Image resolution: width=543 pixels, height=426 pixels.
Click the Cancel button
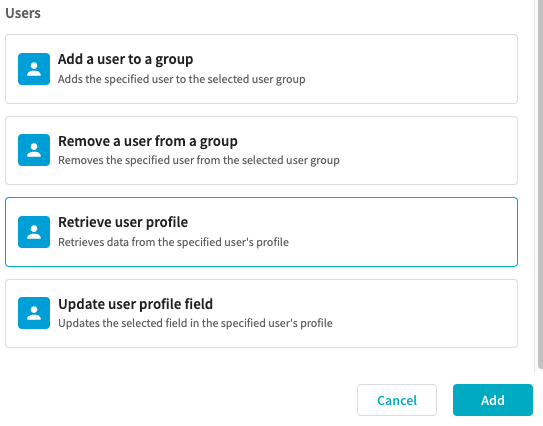coord(397,400)
